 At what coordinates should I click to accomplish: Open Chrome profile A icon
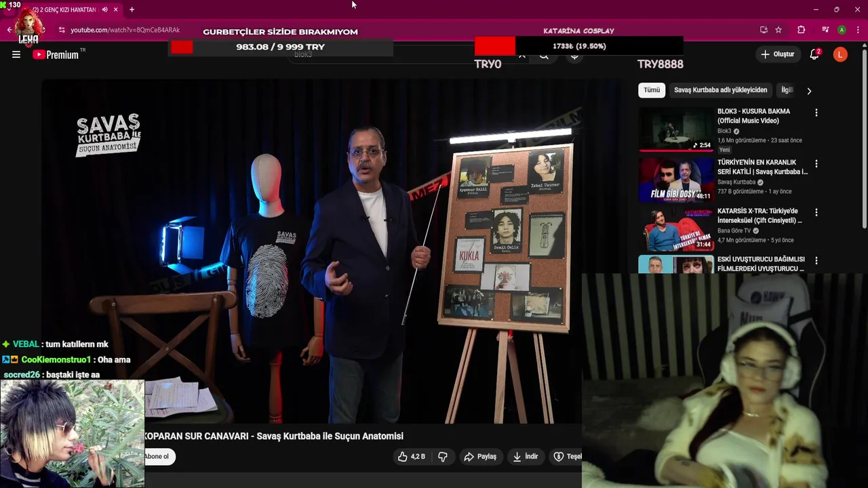coord(842,30)
